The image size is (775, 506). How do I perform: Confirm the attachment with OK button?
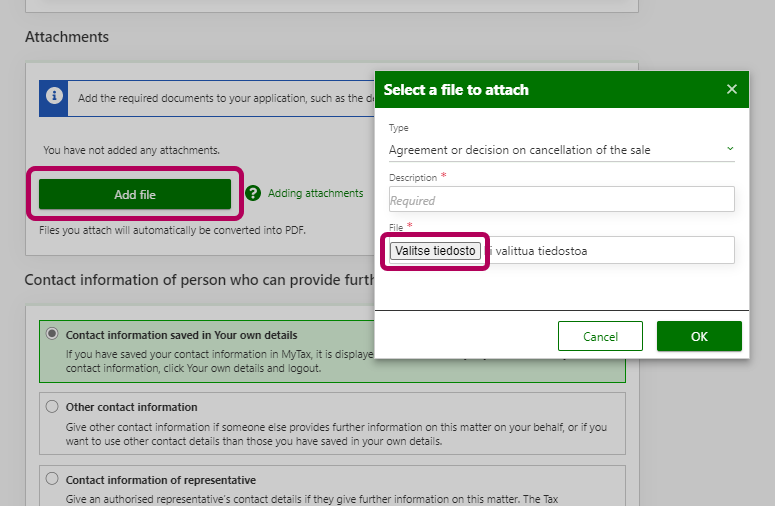699,336
